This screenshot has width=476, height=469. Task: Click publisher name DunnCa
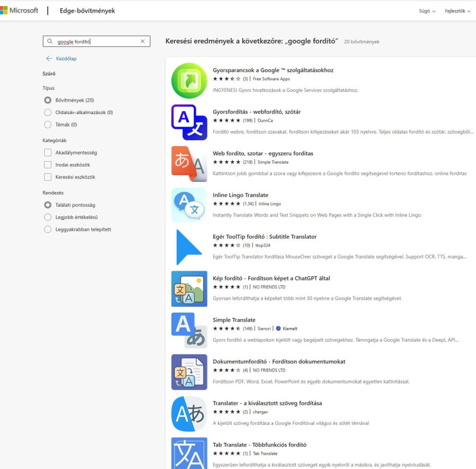point(265,121)
